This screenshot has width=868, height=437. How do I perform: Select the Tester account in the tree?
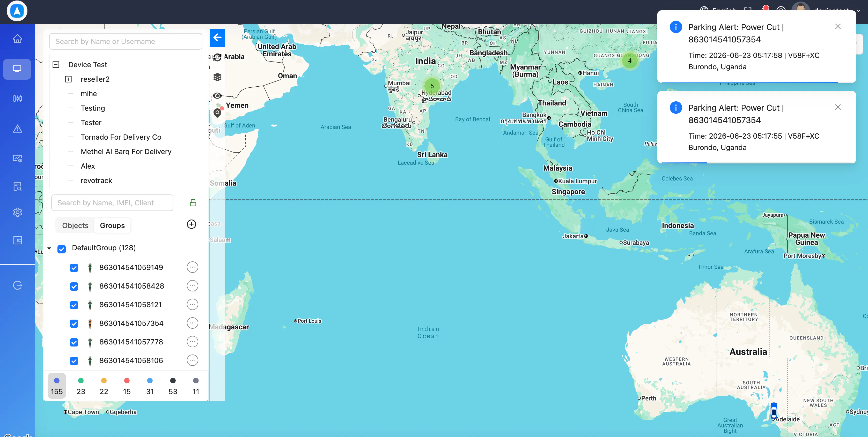click(x=91, y=123)
